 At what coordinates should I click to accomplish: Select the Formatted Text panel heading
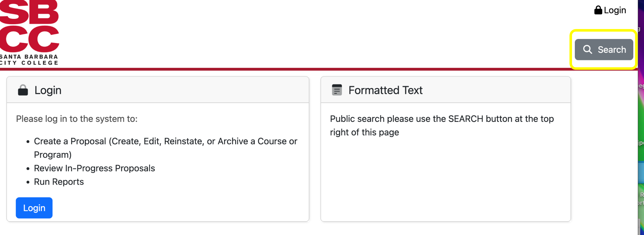pyautogui.click(x=386, y=90)
